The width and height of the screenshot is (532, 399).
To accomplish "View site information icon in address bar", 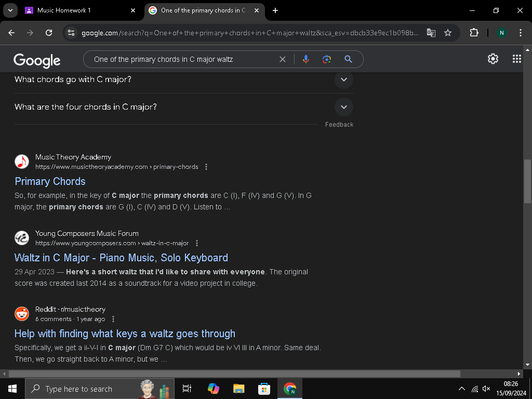I will [71, 33].
